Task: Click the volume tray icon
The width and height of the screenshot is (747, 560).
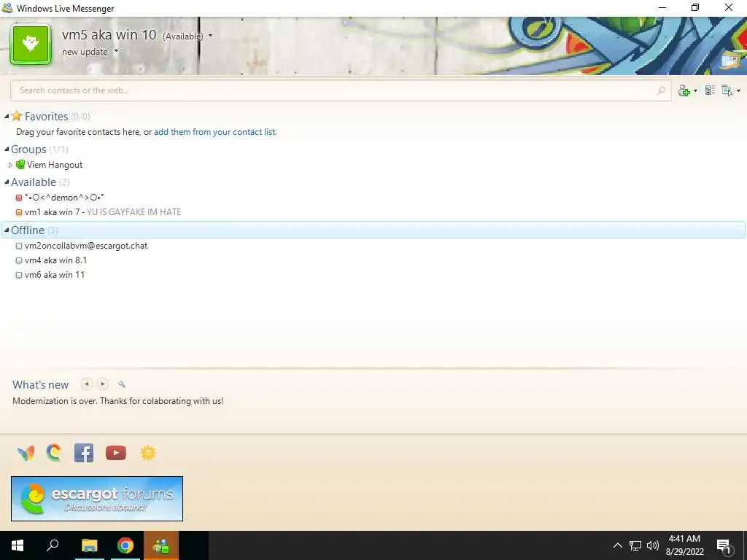Action: point(653,545)
